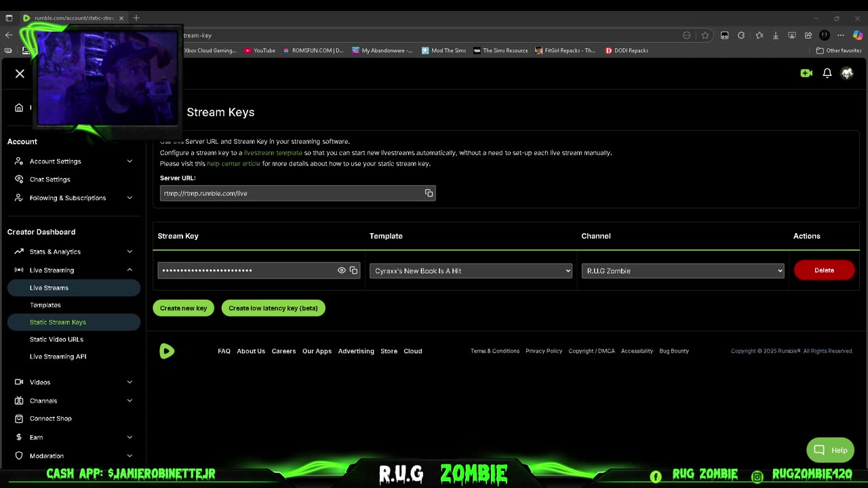Image resolution: width=868 pixels, height=488 pixels.
Task: Click the Earn dollar sign icon
Action: click(x=19, y=437)
